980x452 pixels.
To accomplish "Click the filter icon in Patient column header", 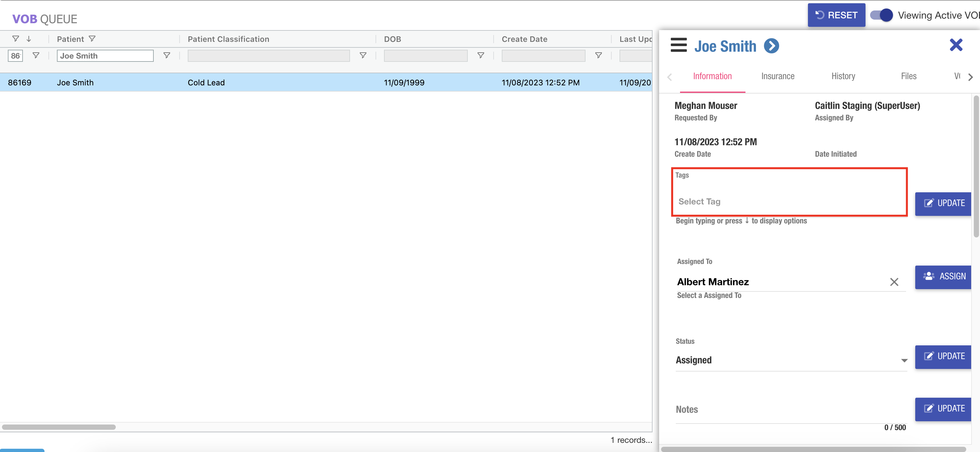I will click(92, 39).
